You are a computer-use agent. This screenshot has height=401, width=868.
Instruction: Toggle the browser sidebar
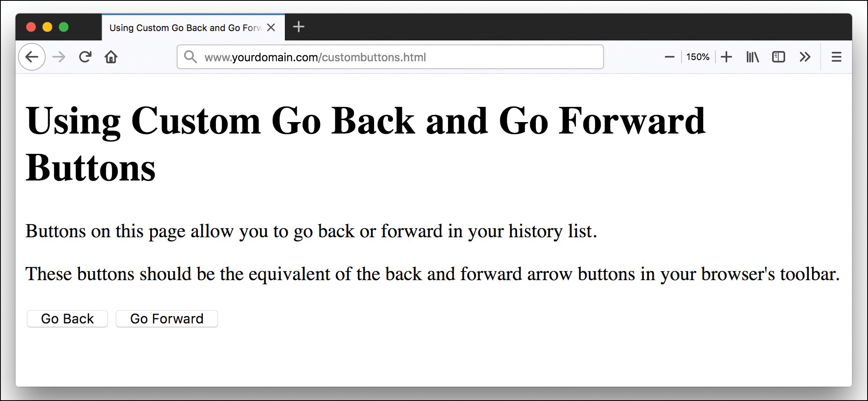[779, 57]
